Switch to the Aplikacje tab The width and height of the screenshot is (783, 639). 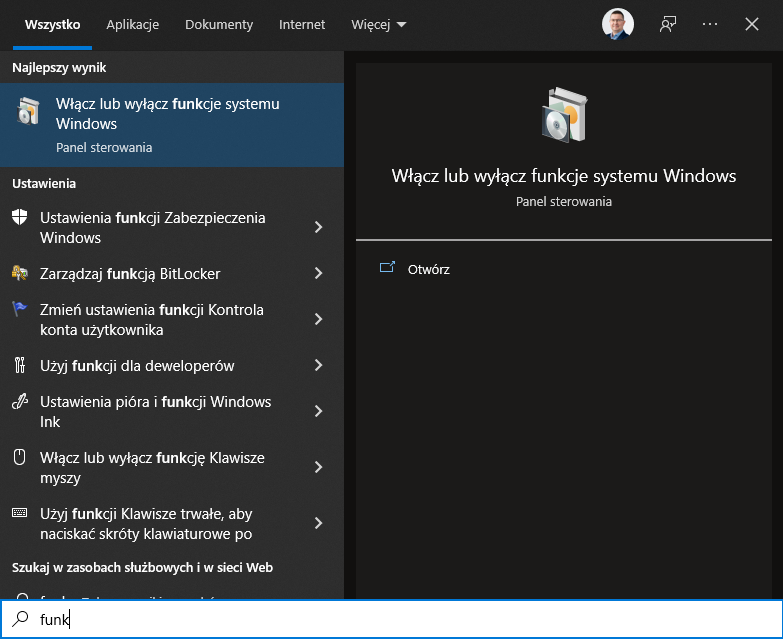(x=132, y=24)
